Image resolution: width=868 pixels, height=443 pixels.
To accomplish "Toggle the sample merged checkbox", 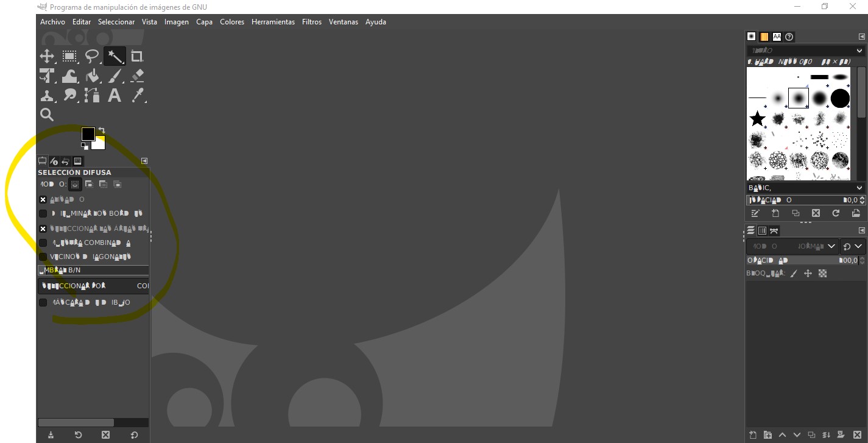I will (x=43, y=243).
